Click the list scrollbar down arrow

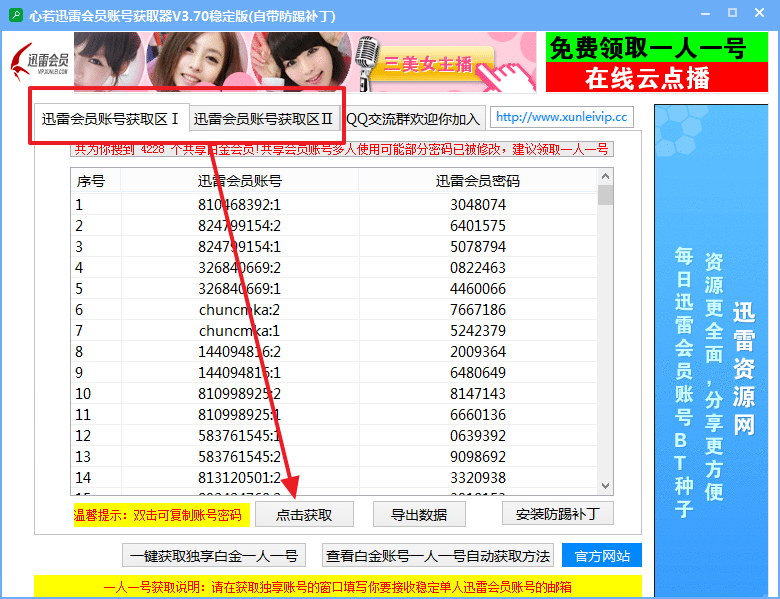(605, 486)
